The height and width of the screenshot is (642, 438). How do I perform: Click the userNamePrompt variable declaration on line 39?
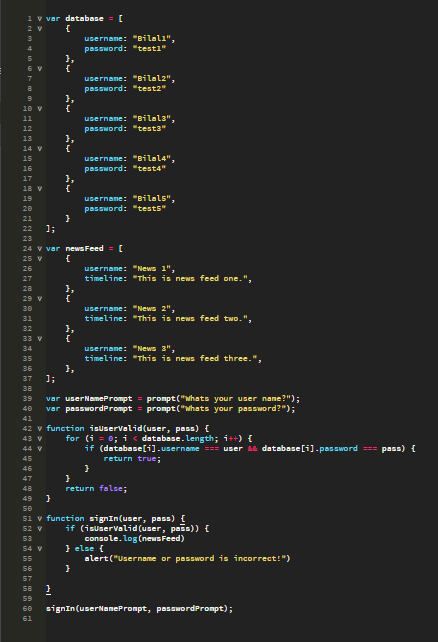[99, 398]
